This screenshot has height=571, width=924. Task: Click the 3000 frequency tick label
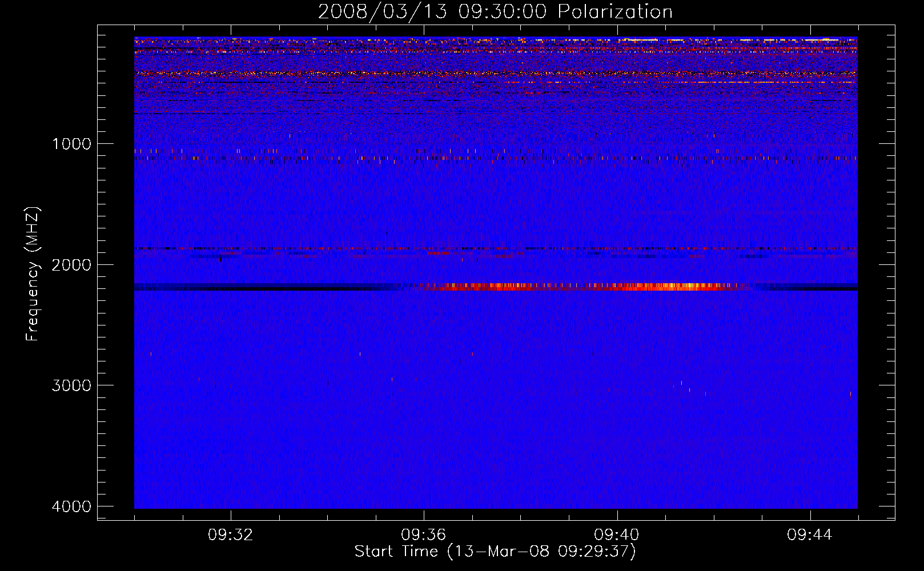[71, 385]
